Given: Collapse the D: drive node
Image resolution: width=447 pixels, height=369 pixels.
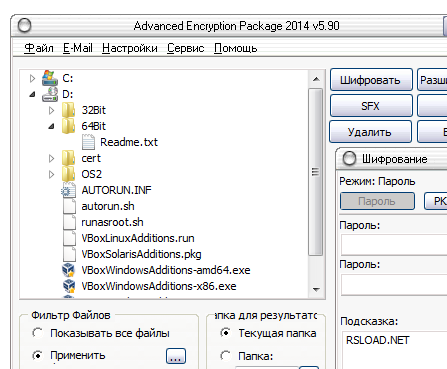Looking at the screenshot, I should pos(32,94).
